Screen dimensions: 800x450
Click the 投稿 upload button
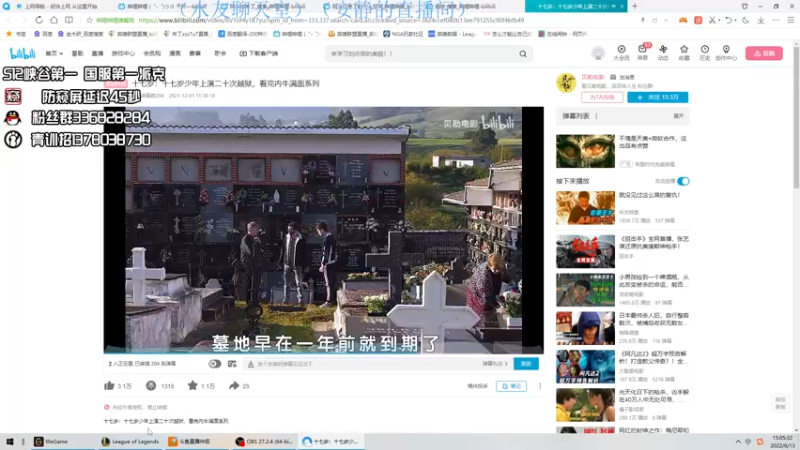coord(764,53)
